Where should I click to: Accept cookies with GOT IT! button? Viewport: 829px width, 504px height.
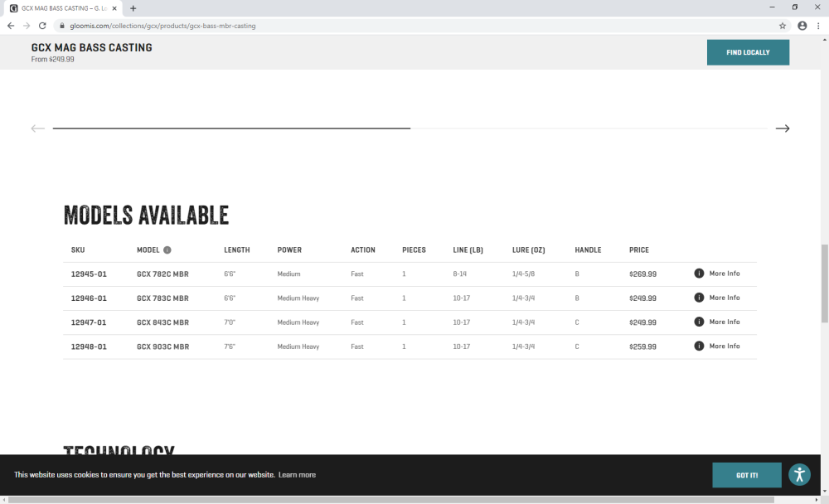[x=747, y=475]
